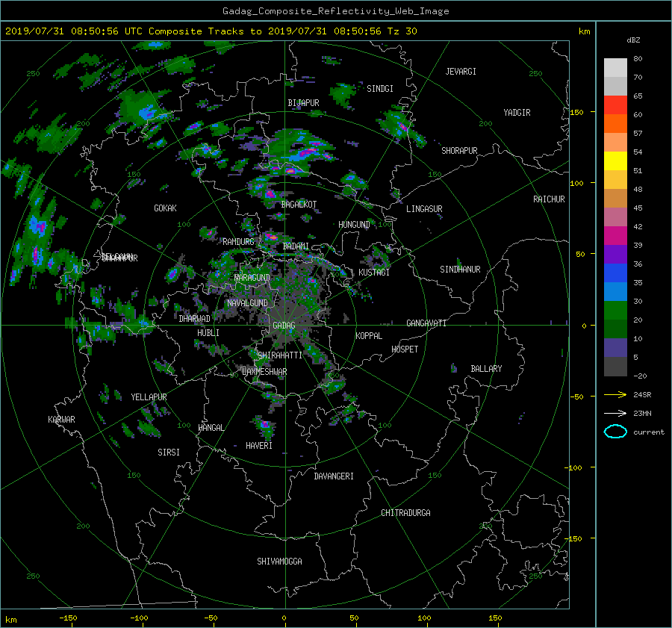
Task: Click the GOKAK city label
Action: tap(165, 208)
